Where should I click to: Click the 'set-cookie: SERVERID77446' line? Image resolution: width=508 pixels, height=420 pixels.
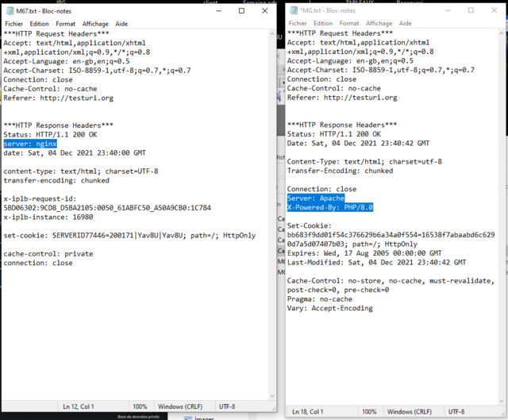[129, 235]
